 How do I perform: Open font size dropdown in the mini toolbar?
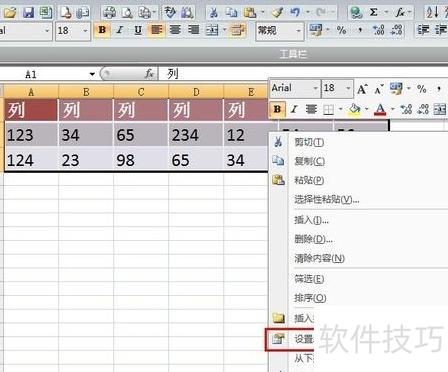pyautogui.click(x=348, y=88)
